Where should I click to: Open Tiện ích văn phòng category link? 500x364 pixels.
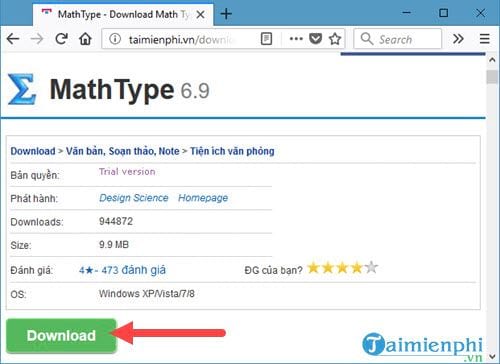(x=232, y=151)
